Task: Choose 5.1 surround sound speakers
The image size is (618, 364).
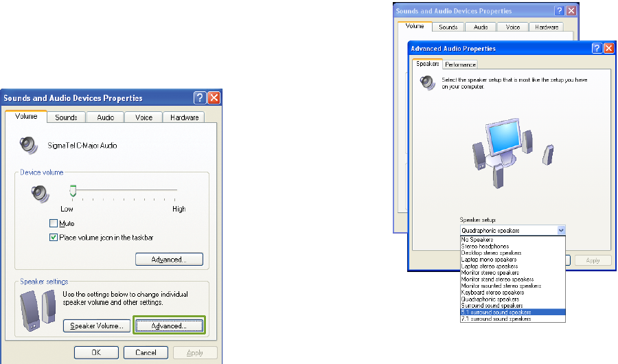Action: pyautogui.click(x=513, y=312)
